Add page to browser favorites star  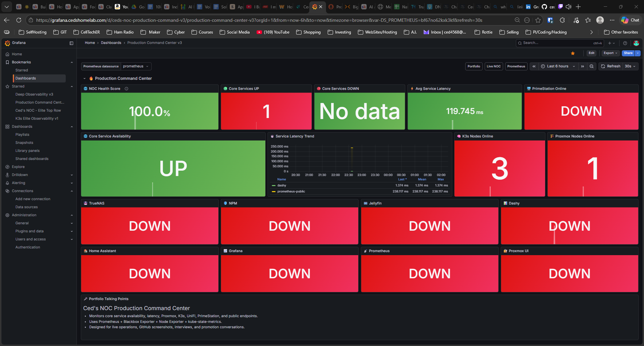pos(538,20)
